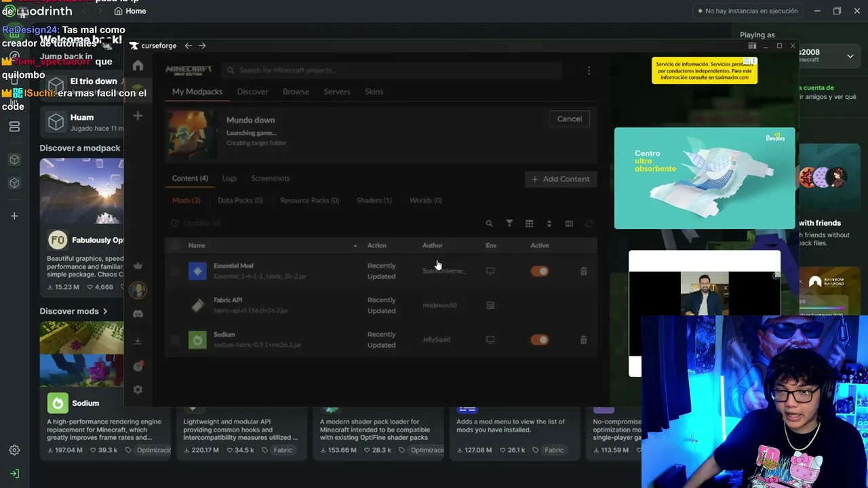Open the Discover tab in CurseForge
The image size is (868, 488).
coord(252,91)
